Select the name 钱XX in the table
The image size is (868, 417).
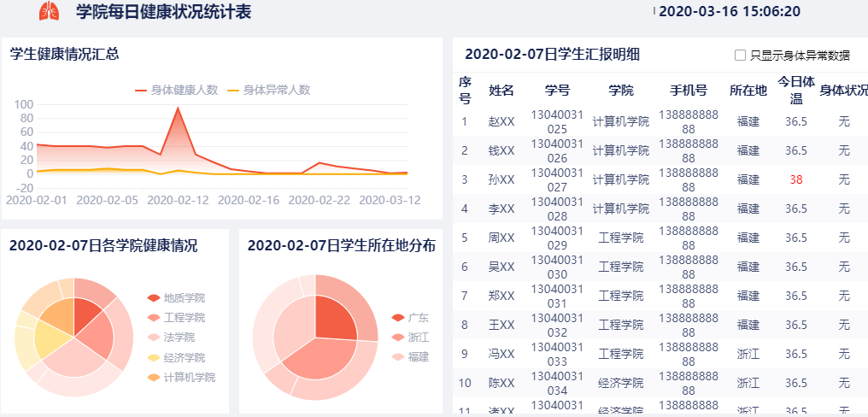point(501,150)
